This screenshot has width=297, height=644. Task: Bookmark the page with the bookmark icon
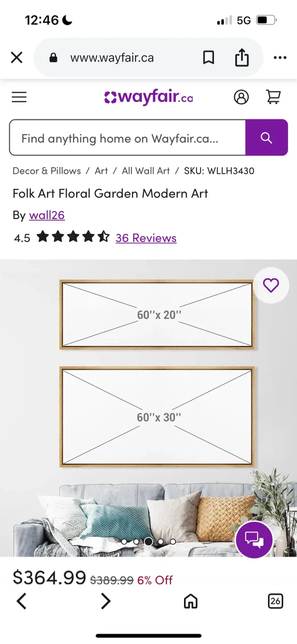(x=209, y=57)
